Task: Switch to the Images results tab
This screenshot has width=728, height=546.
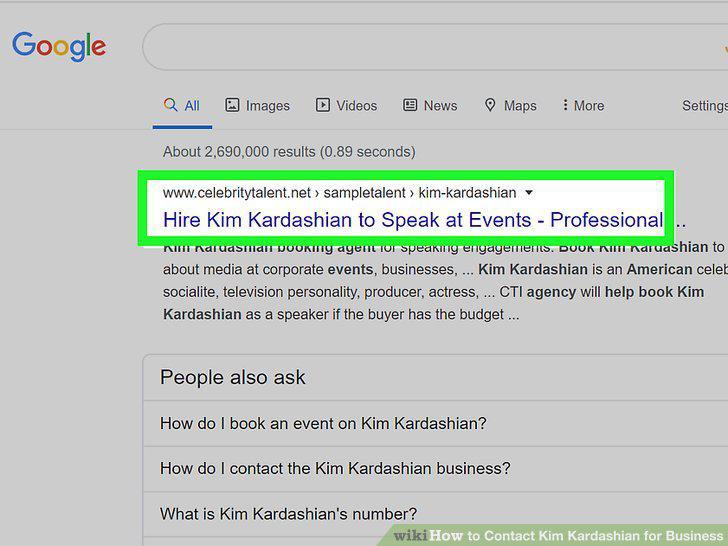Action: coord(257,105)
